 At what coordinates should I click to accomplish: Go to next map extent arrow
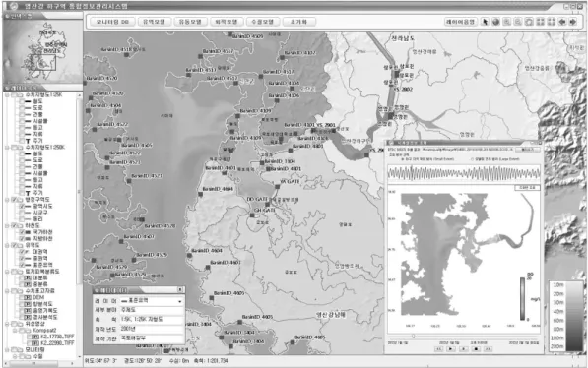click(572, 22)
